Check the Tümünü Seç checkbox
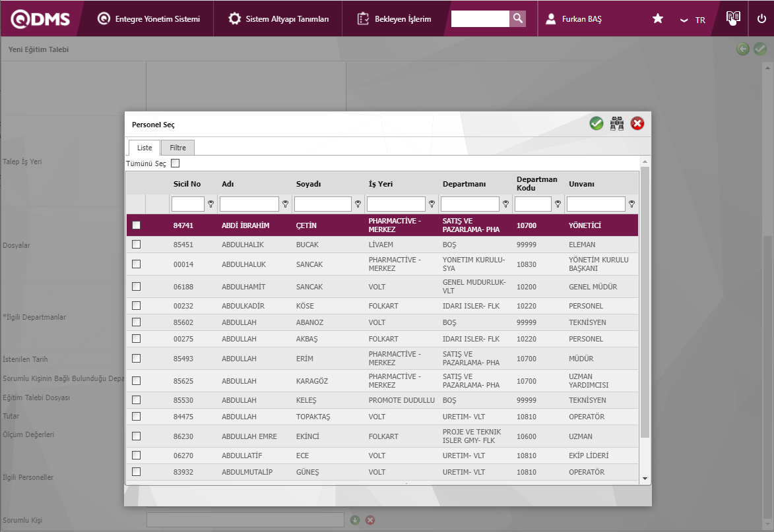774x532 pixels. (175, 163)
